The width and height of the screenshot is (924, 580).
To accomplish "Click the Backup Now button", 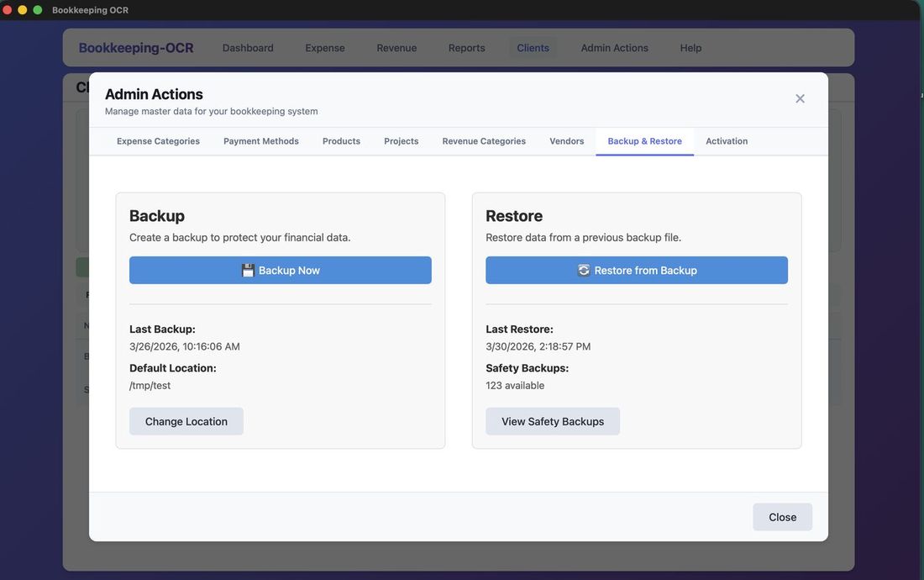I will (280, 270).
